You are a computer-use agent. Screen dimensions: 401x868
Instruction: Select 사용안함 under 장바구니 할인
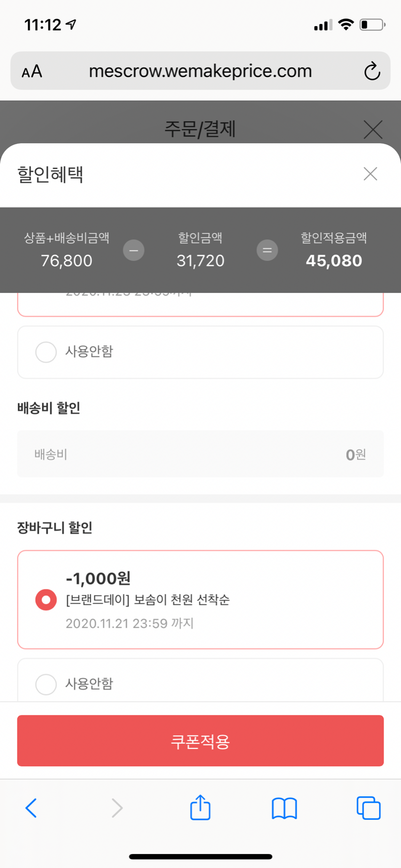[x=46, y=684]
